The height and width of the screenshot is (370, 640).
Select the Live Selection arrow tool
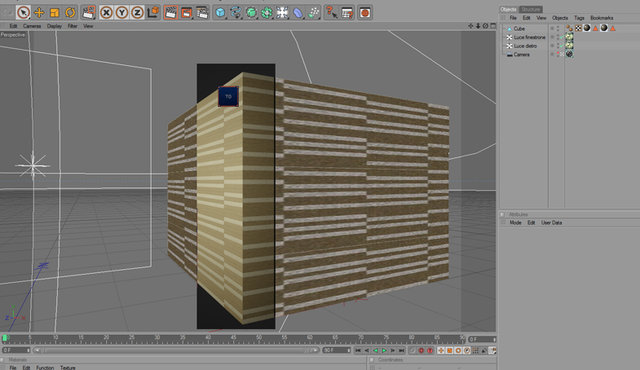click(x=23, y=12)
